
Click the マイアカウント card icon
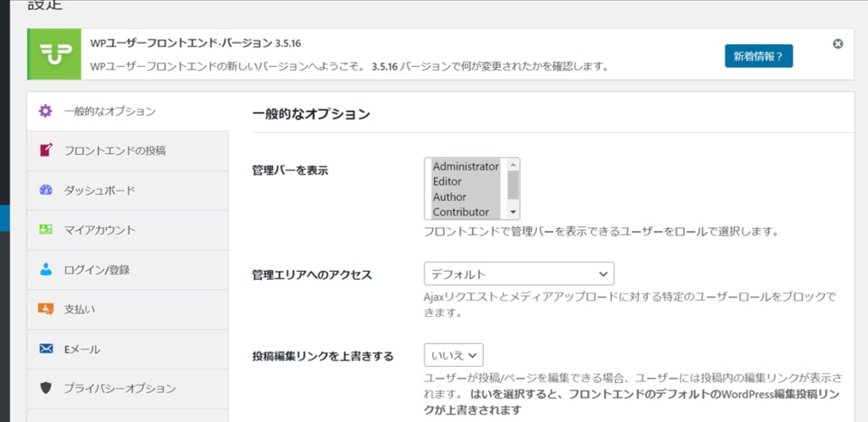[x=46, y=230]
